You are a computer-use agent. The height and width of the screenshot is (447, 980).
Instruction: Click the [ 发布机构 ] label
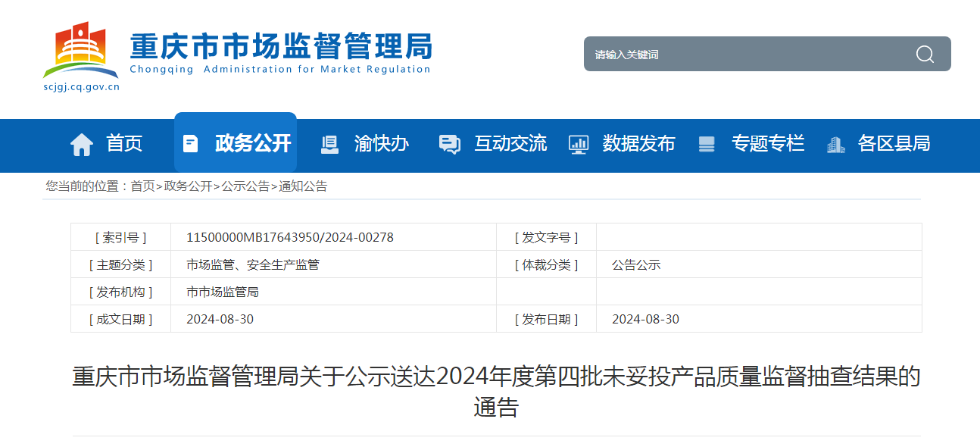[121, 292]
